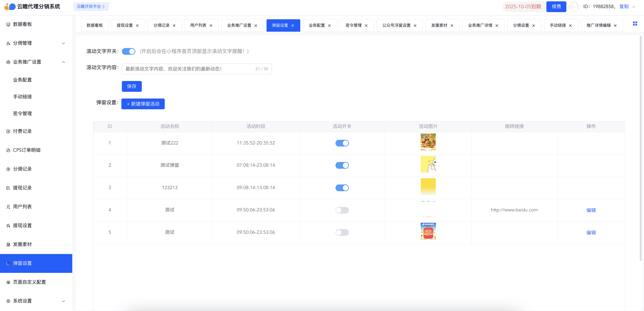Click the 用户列表 sidebar user icon
The image size is (644, 311).
tap(8, 207)
